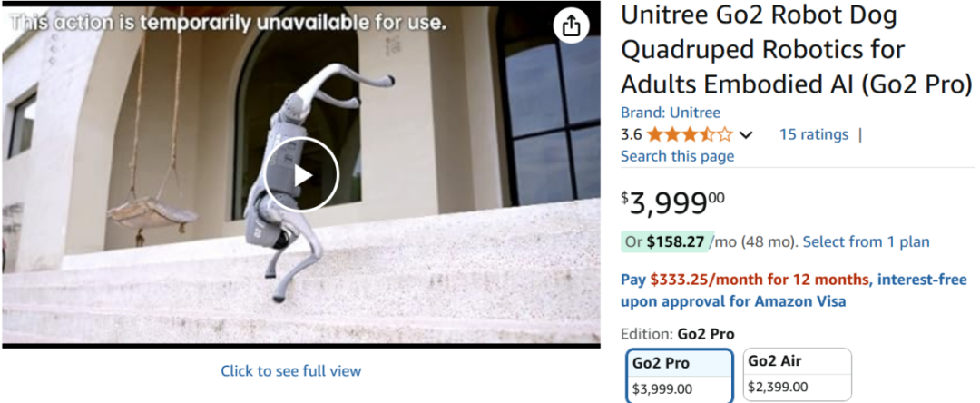Play the product video
This screenshot has height=403, width=980.
pyautogui.click(x=302, y=175)
